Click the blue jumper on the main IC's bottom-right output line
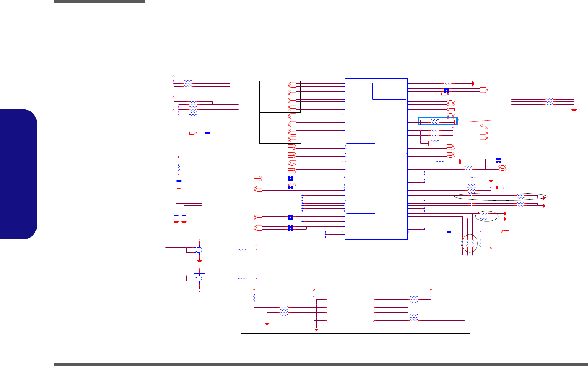588x366 pixels. 449,232
